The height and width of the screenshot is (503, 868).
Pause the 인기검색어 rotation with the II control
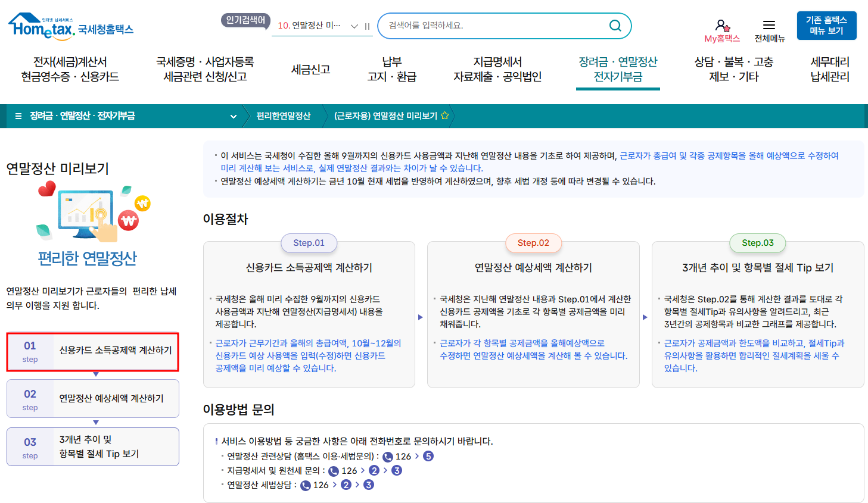[x=368, y=26]
